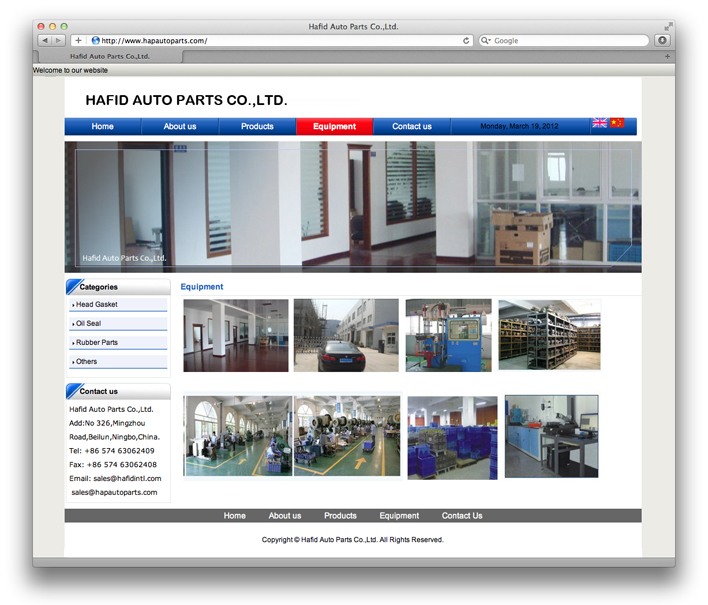Click the sales@hapautoparts.com email address
Image resolution: width=708 pixels, height=605 pixels.
114,493
